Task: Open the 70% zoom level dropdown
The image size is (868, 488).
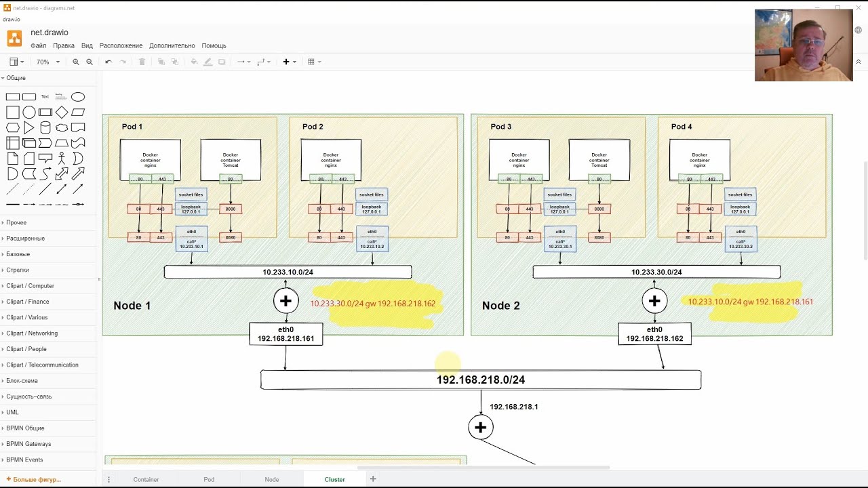Action: pos(47,62)
